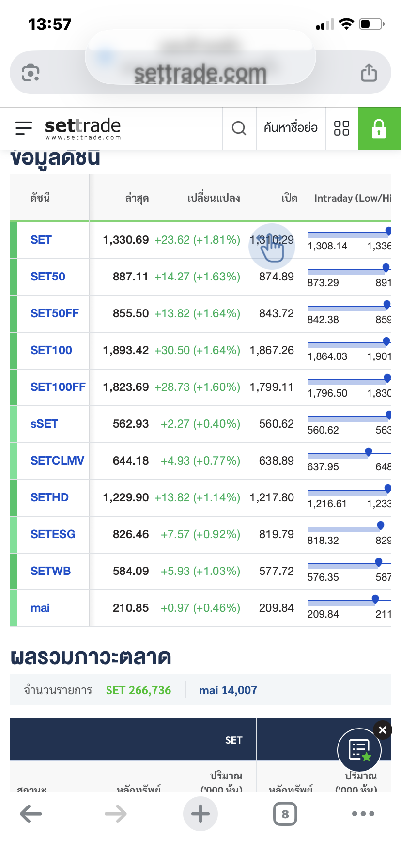Tap the browser share icon
The image size is (401, 868).
[x=369, y=73]
